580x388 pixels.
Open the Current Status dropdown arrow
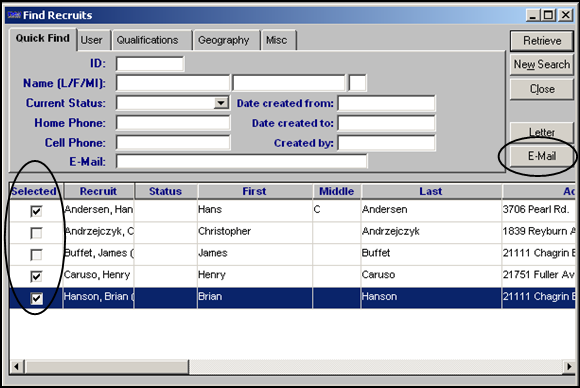(x=221, y=103)
